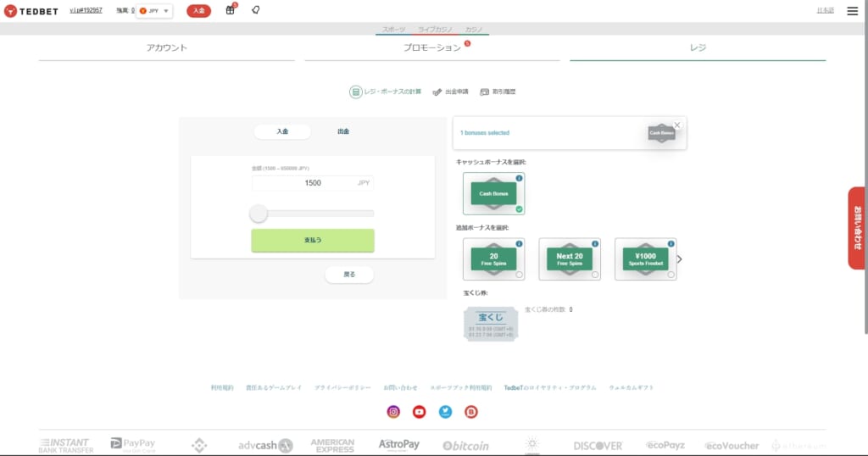
Task: Switch to アカウント tab
Action: coord(167,48)
